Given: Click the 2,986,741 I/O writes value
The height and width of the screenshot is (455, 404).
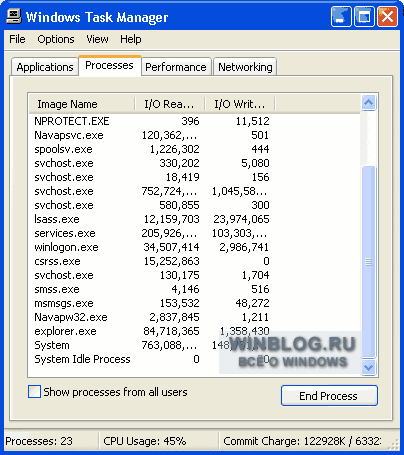Looking at the screenshot, I should [x=244, y=247].
